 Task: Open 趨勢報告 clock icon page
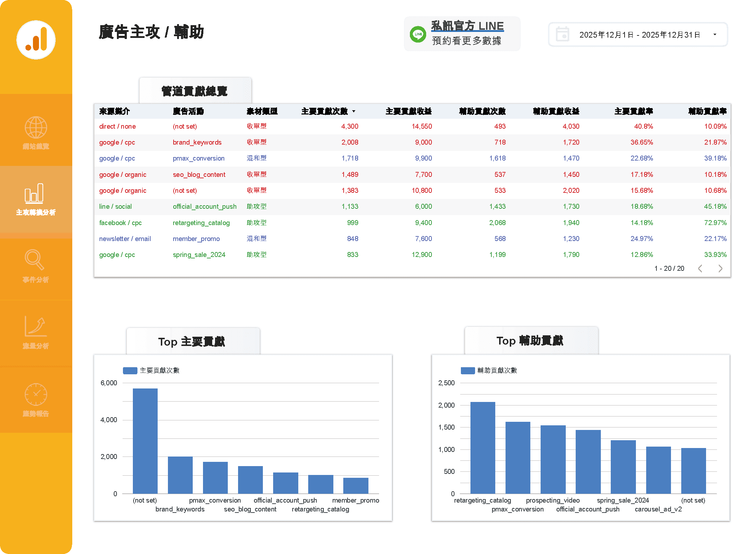pyautogui.click(x=36, y=394)
